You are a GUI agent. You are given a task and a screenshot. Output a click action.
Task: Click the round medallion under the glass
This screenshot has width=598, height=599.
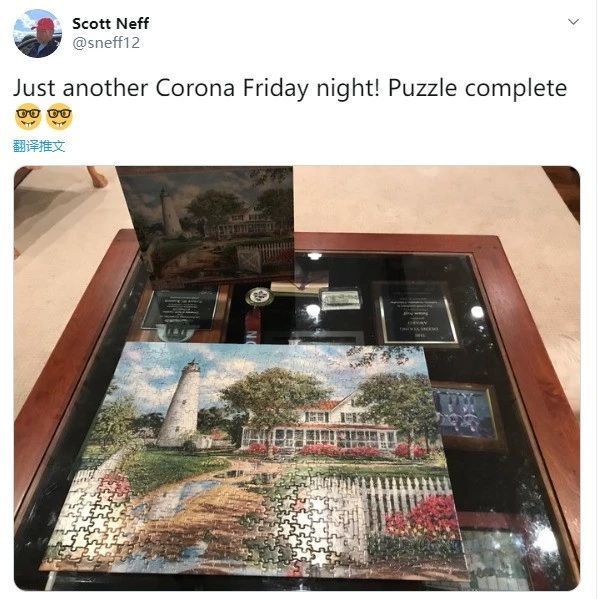(259, 297)
